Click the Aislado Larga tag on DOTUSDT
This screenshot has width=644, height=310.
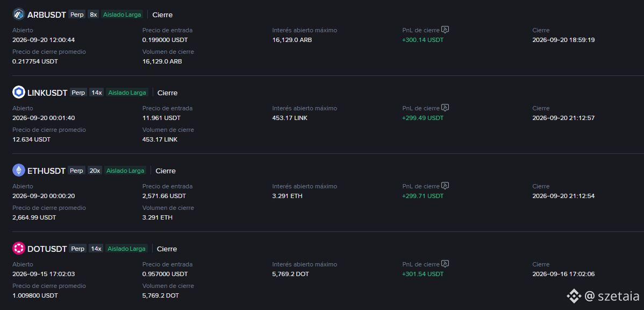[127, 249]
